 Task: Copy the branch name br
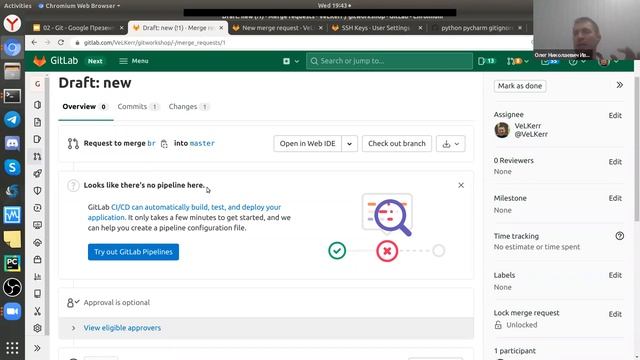(164, 144)
